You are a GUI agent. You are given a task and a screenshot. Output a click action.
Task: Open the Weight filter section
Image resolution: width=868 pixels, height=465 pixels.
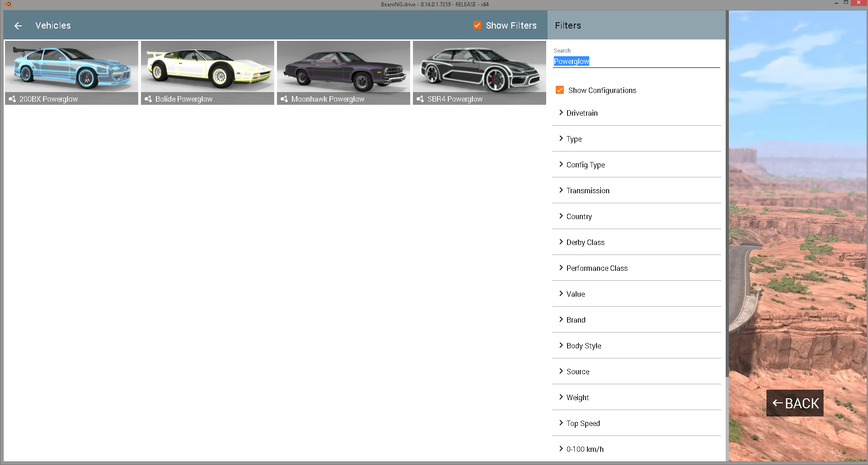coord(636,397)
